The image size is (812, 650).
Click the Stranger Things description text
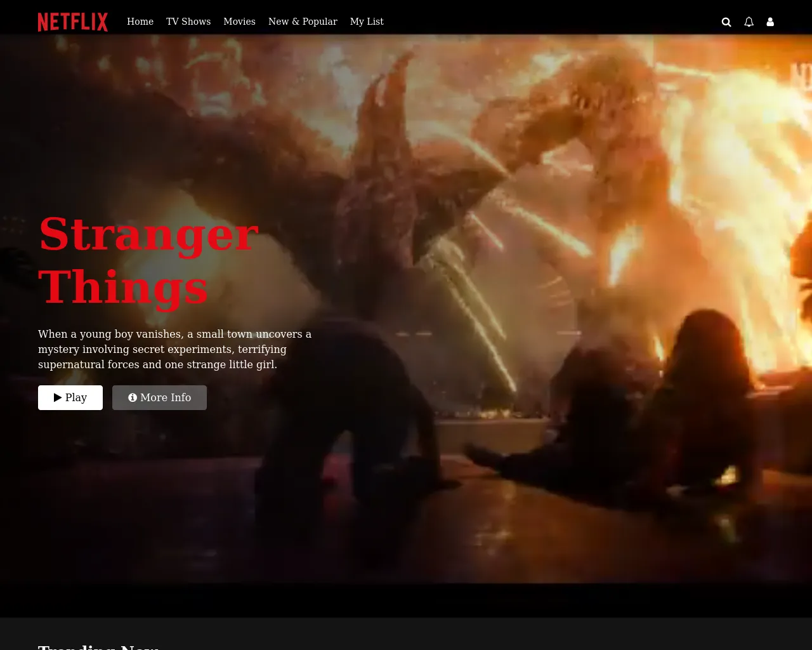pos(175,349)
